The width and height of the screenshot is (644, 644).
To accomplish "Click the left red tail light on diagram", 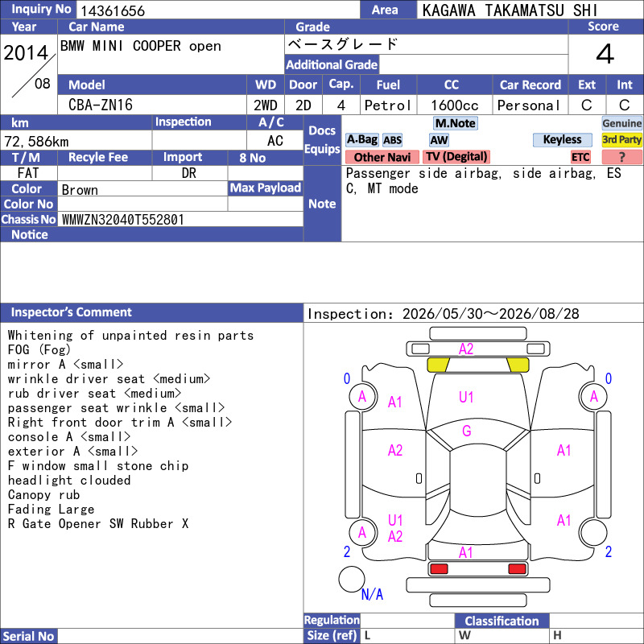I will coord(439,569).
